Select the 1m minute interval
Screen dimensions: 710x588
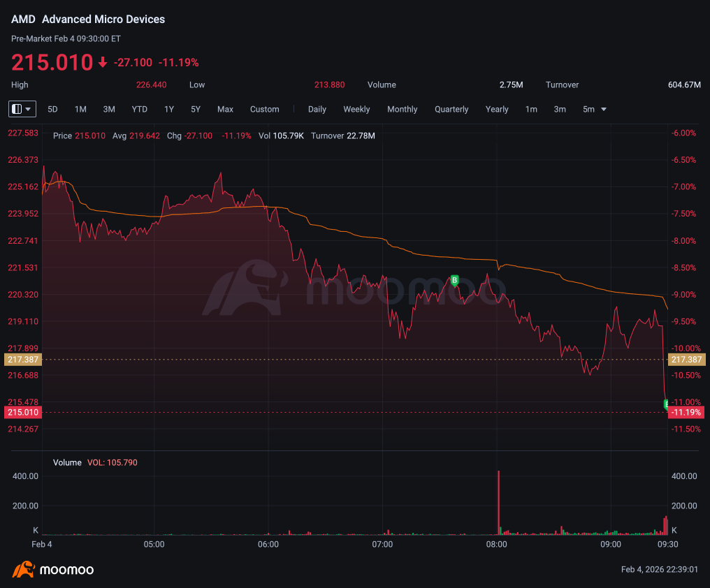point(531,110)
